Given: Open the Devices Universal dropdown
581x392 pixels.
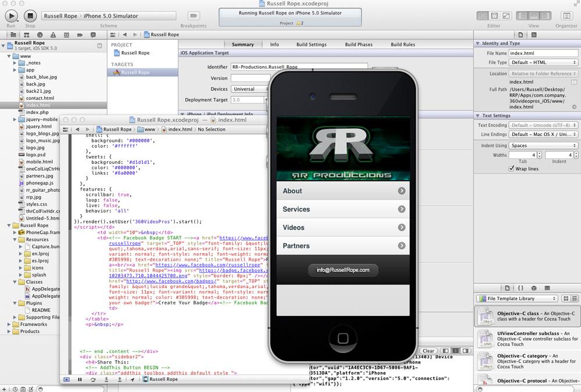Looking at the screenshot, I should tap(250, 89).
